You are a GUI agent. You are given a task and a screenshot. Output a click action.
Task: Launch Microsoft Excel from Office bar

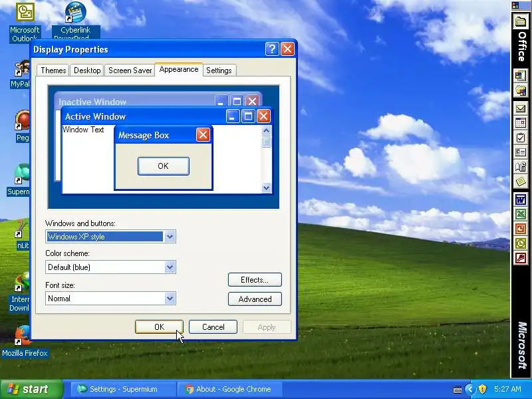click(521, 214)
